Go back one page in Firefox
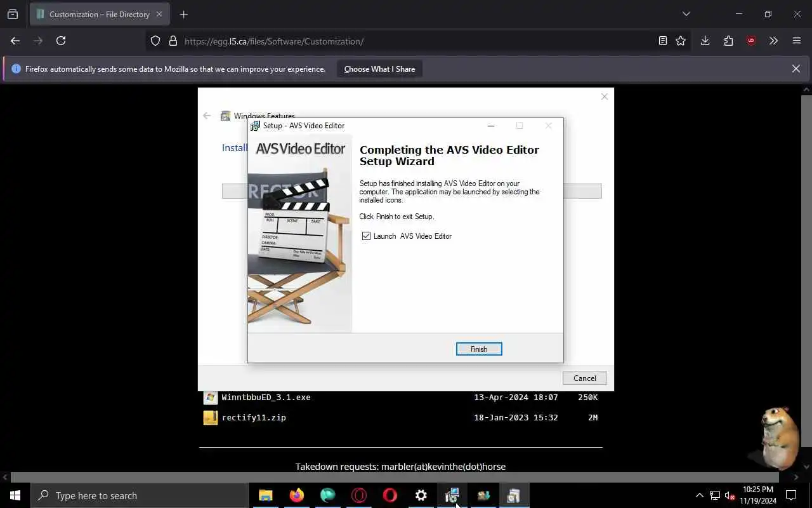Image resolution: width=812 pixels, height=508 pixels. click(x=15, y=41)
